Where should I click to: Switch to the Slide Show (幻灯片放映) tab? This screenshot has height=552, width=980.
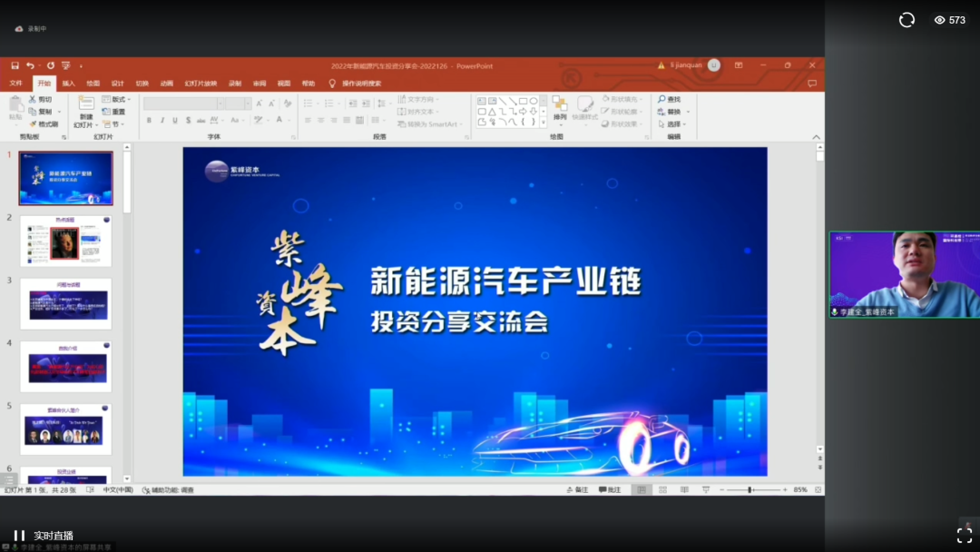201,84
